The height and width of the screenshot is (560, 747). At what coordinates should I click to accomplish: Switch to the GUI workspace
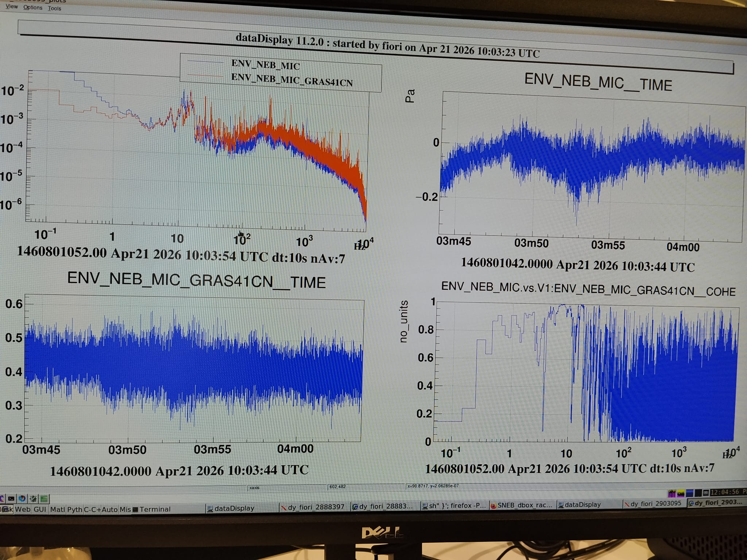(x=40, y=509)
